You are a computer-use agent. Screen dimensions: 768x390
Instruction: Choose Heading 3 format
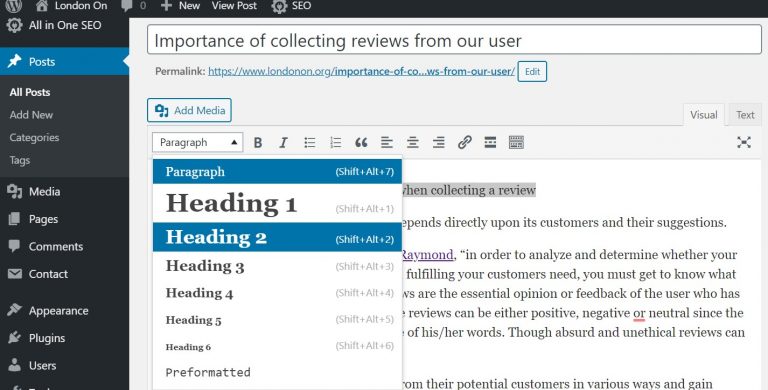pos(277,266)
